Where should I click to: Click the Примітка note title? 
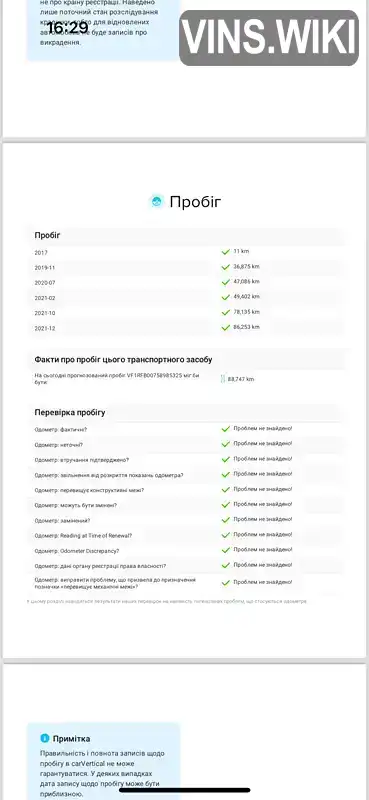click(71, 739)
